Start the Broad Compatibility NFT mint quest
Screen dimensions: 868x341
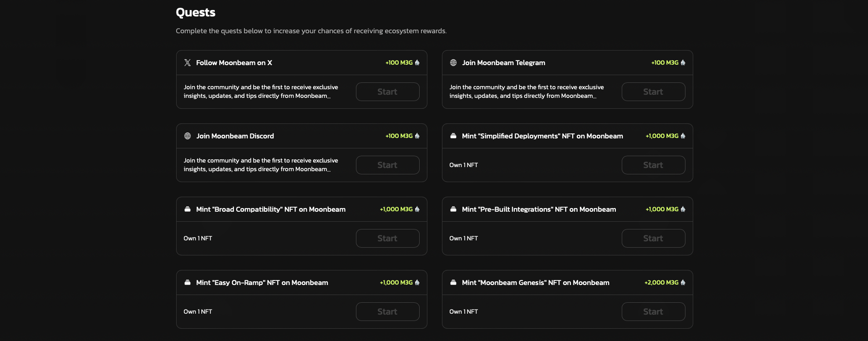click(x=388, y=238)
